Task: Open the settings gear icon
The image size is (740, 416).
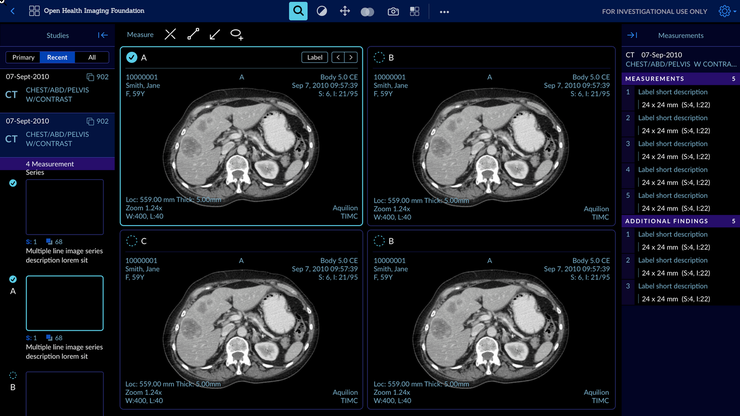Action: [x=725, y=11]
